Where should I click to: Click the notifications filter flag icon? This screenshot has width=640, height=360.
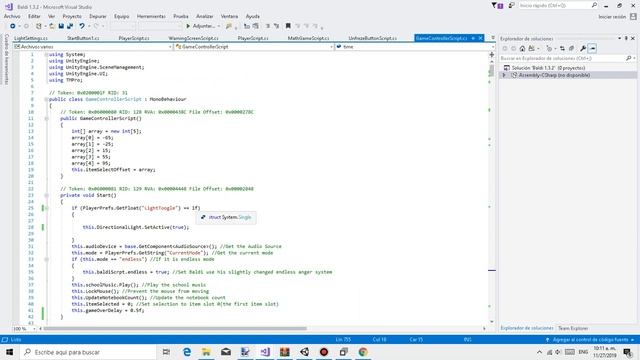497,6
